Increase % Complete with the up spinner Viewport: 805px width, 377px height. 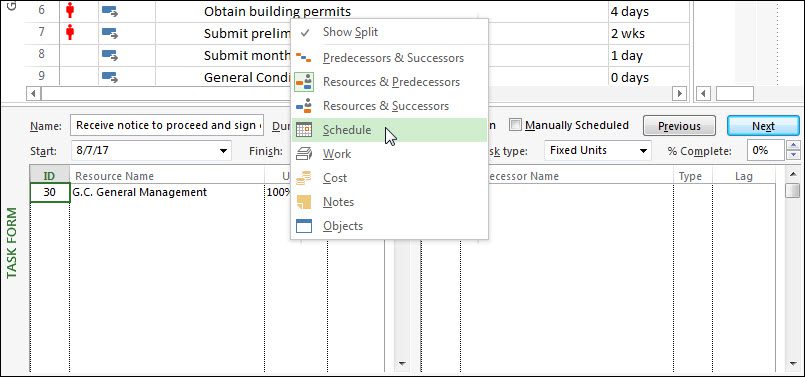[794, 145]
